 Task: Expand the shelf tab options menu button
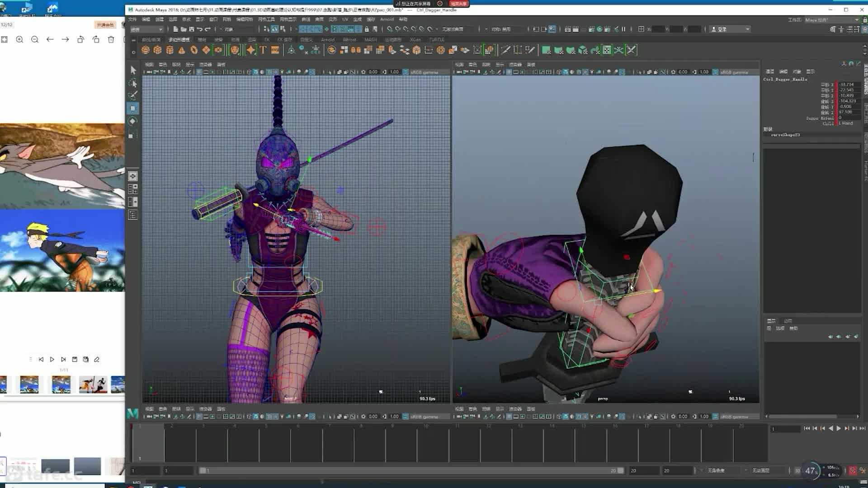click(133, 40)
